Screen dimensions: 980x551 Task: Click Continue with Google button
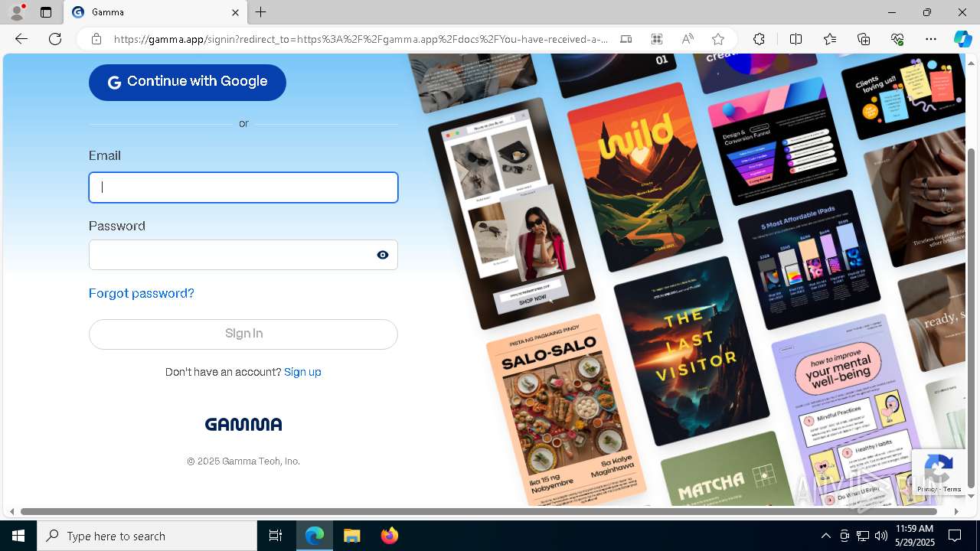pyautogui.click(x=188, y=82)
